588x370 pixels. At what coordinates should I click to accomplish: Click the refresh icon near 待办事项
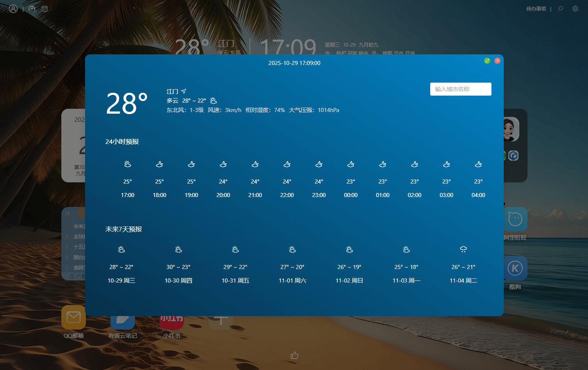pyautogui.click(x=560, y=9)
